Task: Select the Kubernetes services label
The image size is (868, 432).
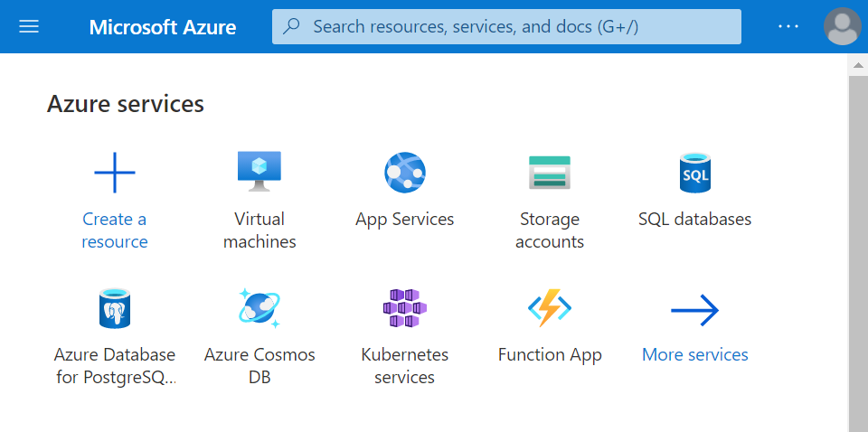Action: click(x=405, y=366)
